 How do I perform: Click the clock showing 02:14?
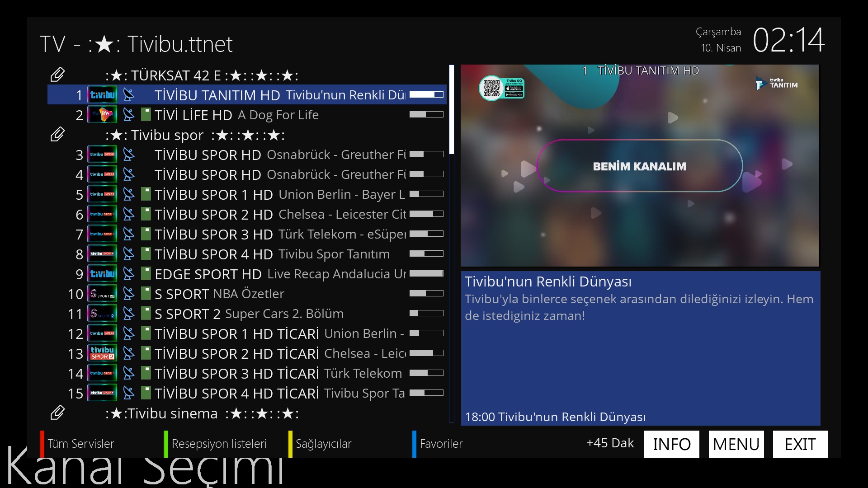click(789, 40)
